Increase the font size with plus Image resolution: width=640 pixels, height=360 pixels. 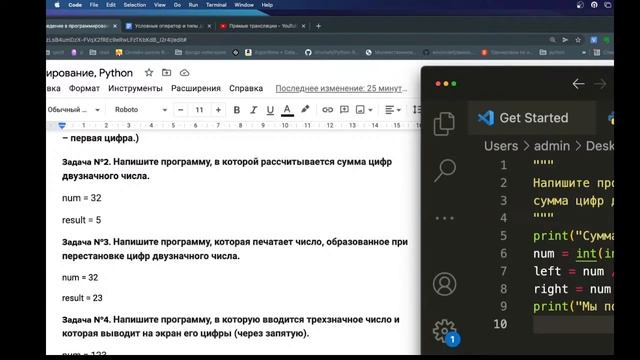tap(218, 110)
